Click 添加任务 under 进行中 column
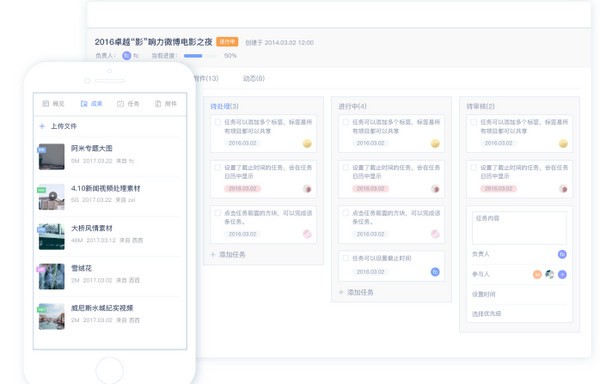 (356, 292)
